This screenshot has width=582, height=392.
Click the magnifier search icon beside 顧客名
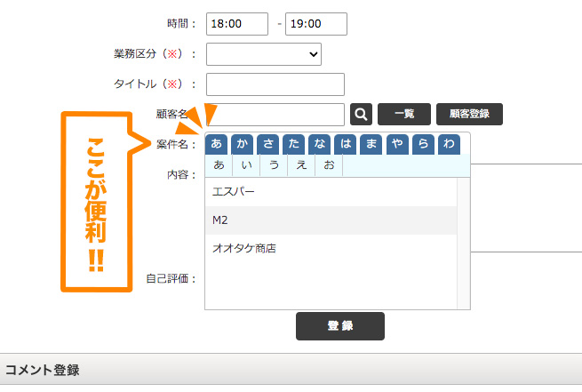pyautogui.click(x=361, y=114)
